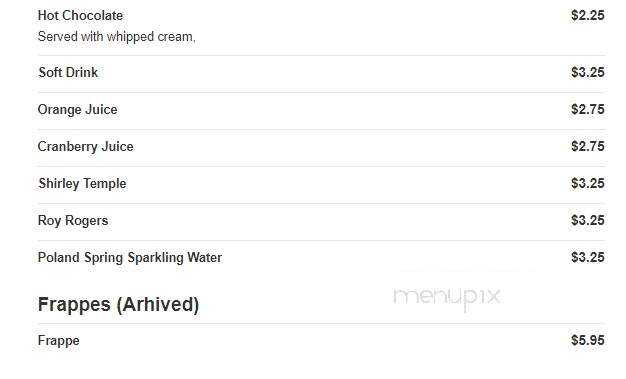Select the Cranberry Juice item
This screenshot has height=379, width=626.
tap(85, 147)
